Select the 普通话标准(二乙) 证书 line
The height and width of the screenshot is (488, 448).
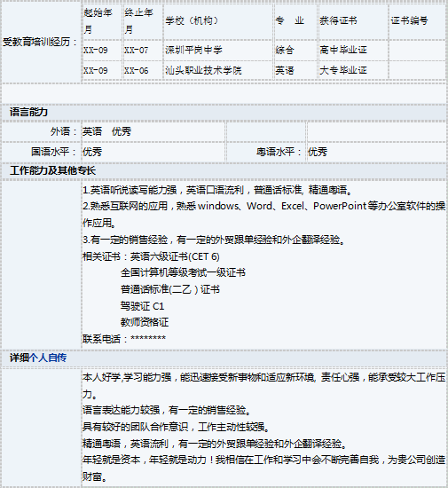point(170,289)
